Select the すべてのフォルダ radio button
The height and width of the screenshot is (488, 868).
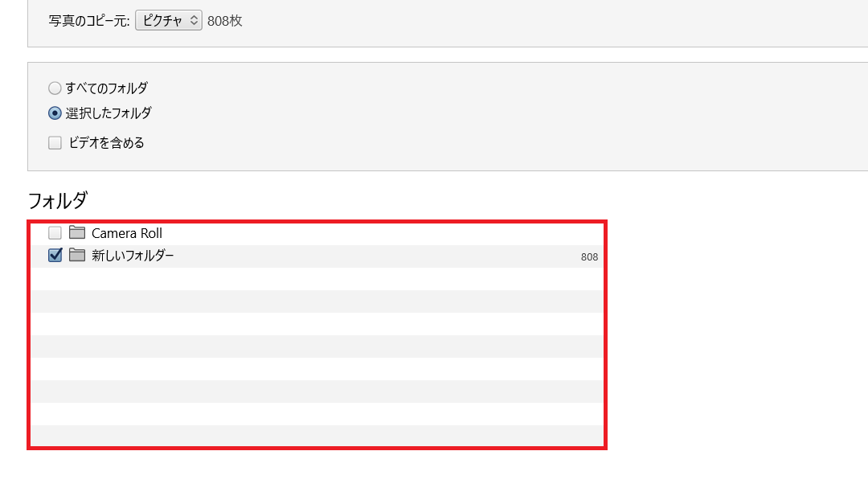coord(55,88)
